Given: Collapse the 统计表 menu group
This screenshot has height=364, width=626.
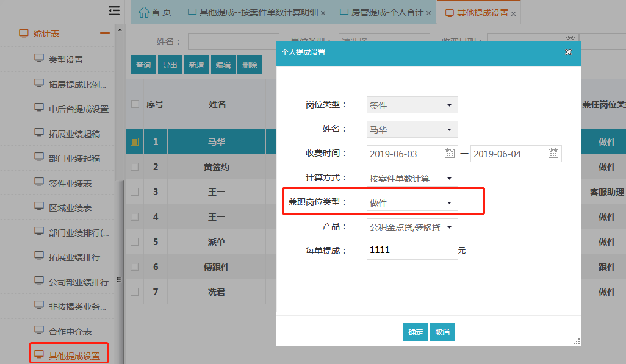Looking at the screenshot, I should [105, 33].
